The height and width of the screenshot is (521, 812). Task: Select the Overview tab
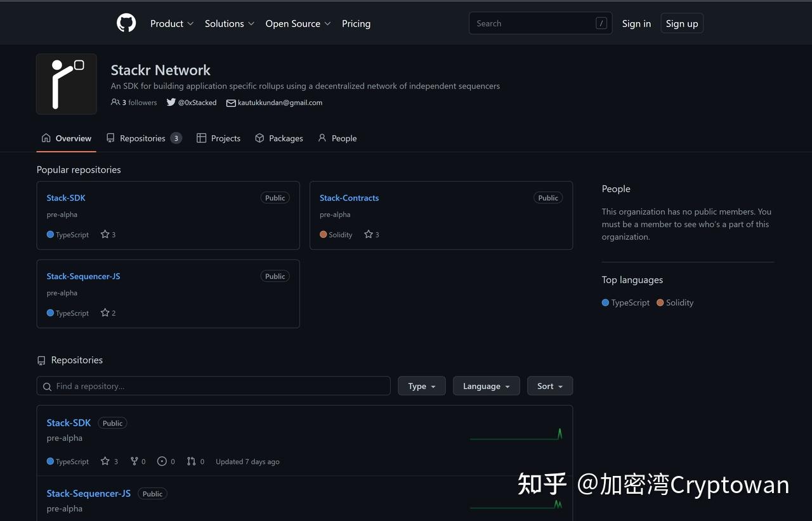coord(67,138)
